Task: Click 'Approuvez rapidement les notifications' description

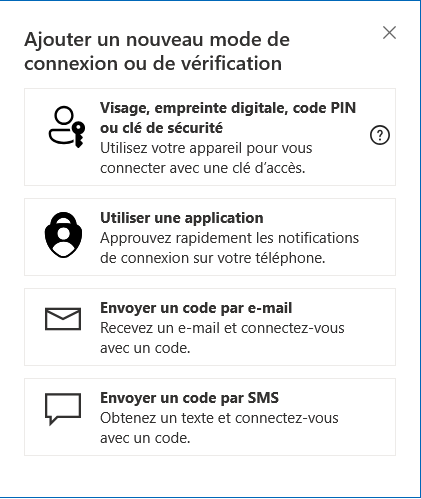Action: [x=229, y=238]
